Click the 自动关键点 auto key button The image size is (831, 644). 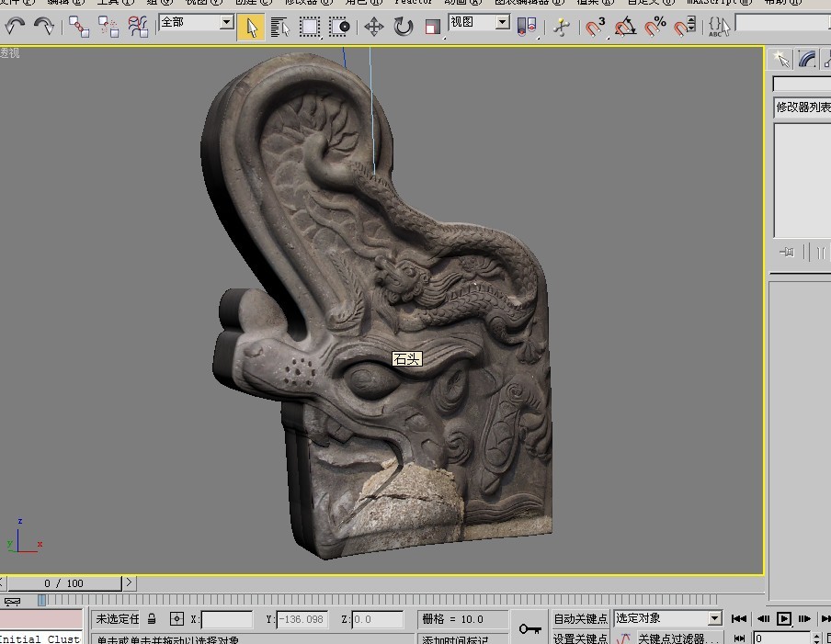(580, 619)
